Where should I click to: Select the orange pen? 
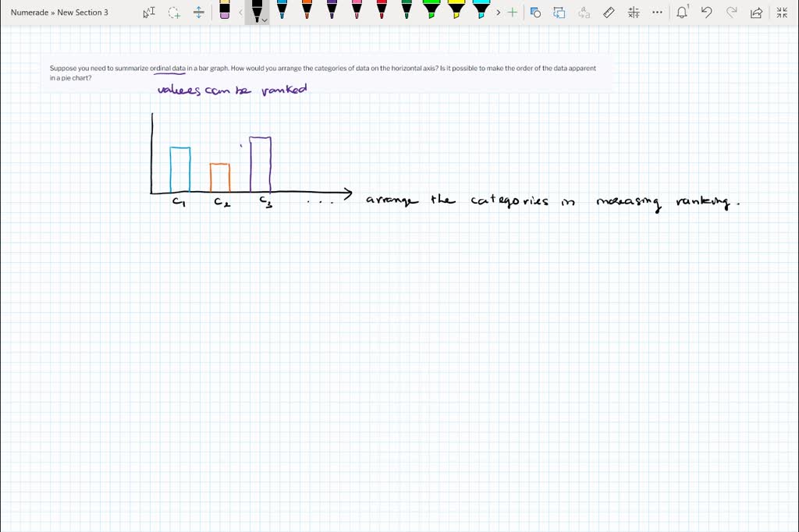307,9
